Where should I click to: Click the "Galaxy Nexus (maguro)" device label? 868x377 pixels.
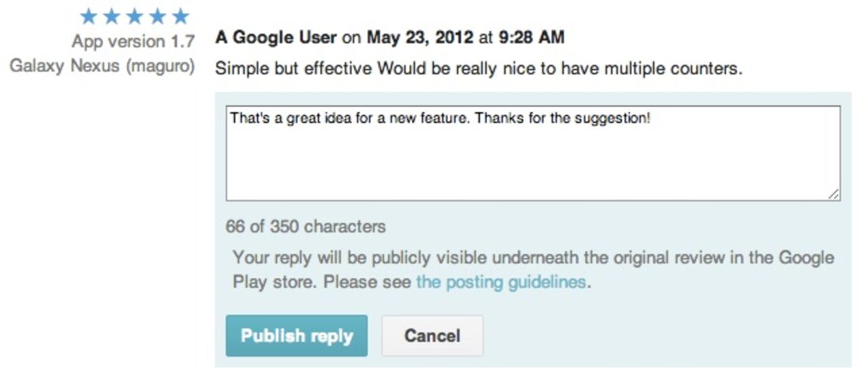tap(102, 66)
